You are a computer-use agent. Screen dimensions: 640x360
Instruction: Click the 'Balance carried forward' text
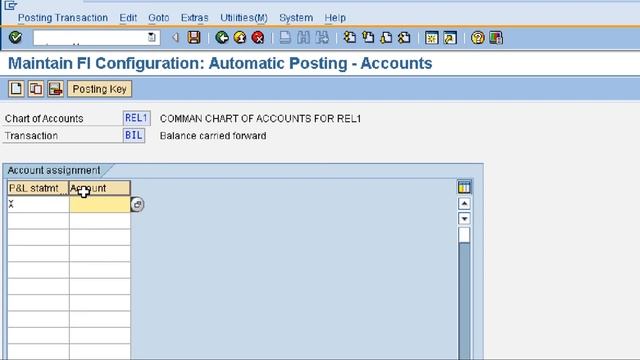(x=213, y=136)
